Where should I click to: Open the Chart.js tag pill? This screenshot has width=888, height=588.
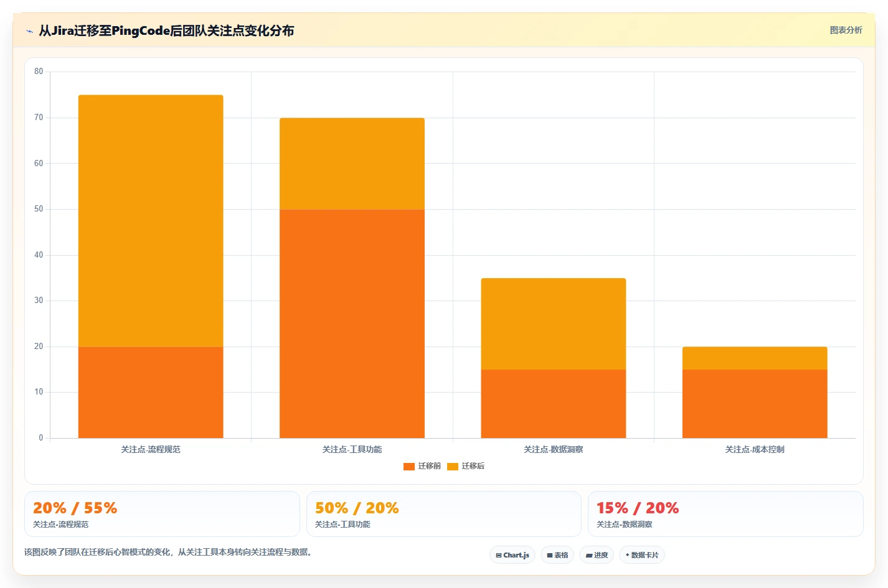[512, 555]
